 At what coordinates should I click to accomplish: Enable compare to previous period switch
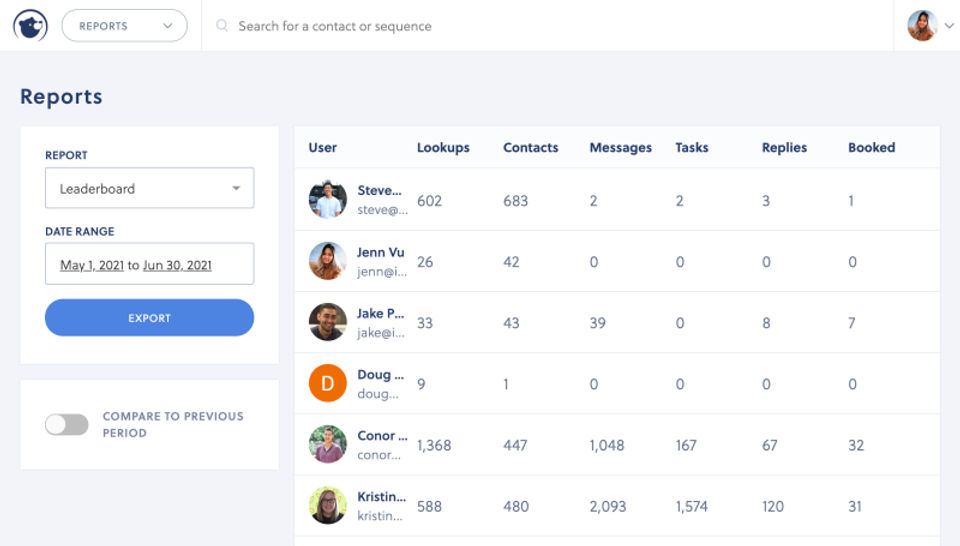pos(67,424)
